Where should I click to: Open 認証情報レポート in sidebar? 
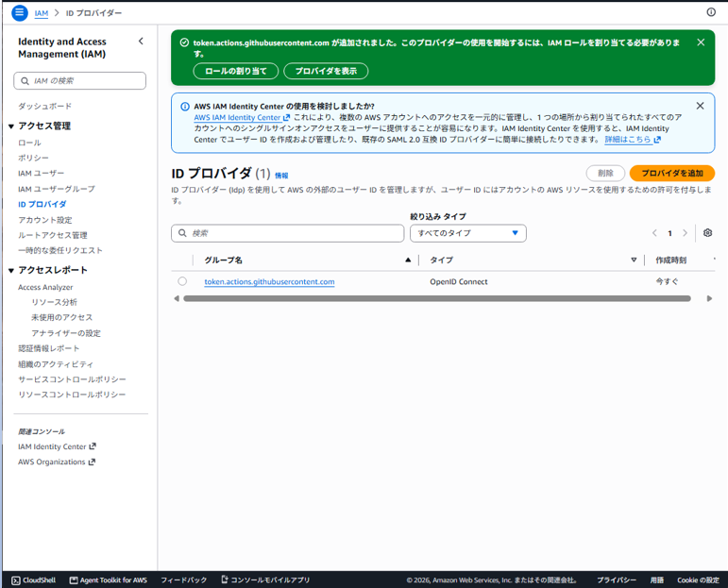tap(49, 348)
